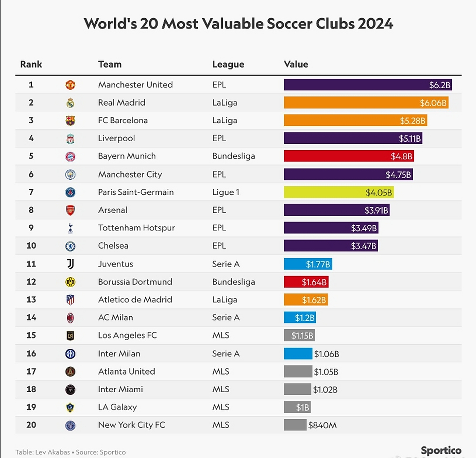Image resolution: width=476 pixels, height=458 pixels.
Task: Click the Tottenham Hotspur crest
Action: [x=70, y=228]
